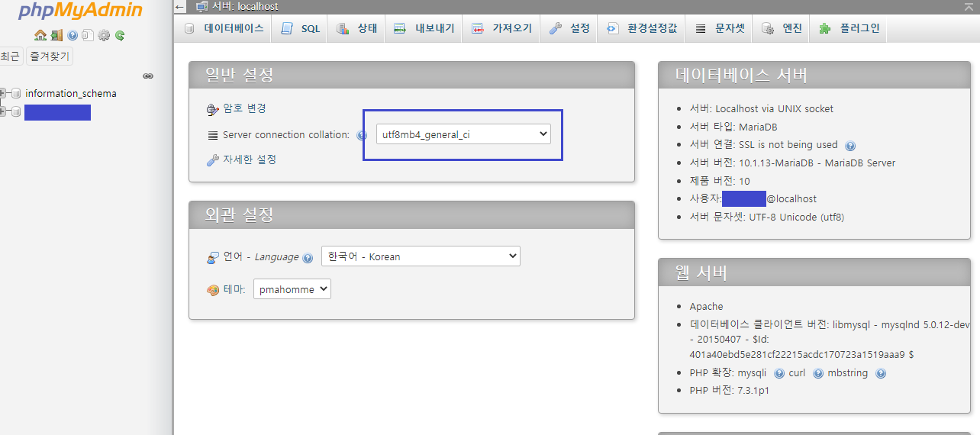Click the 즐겨찾기 favorites button
Image resolution: width=980 pixels, height=435 pixels.
(50, 56)
